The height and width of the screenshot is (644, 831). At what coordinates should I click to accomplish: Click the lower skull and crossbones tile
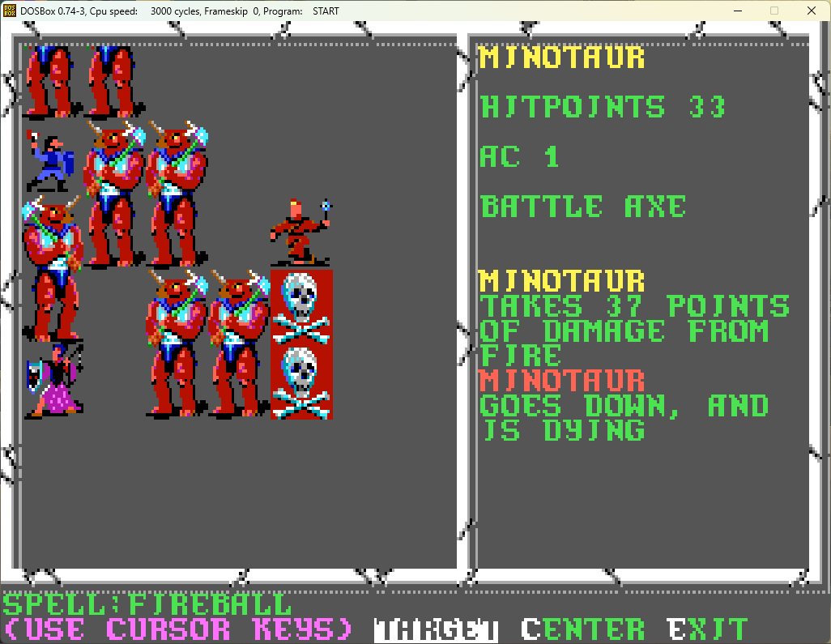click(301, 382)
